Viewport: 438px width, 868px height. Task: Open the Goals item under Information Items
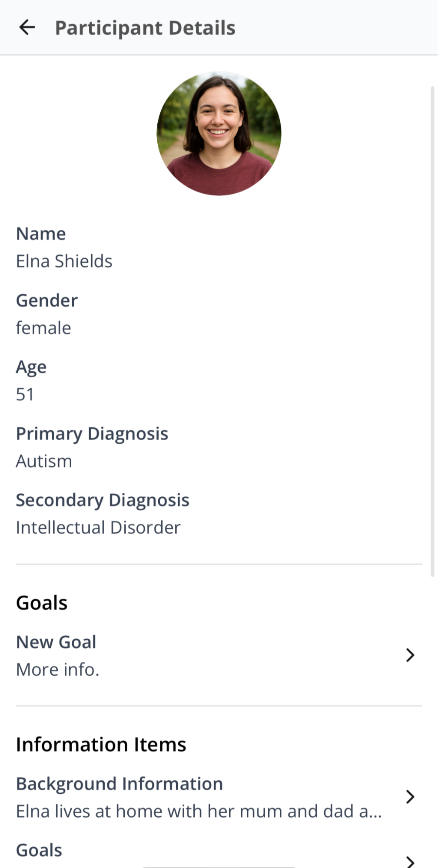pyautogui.click(x=39, y=850)
